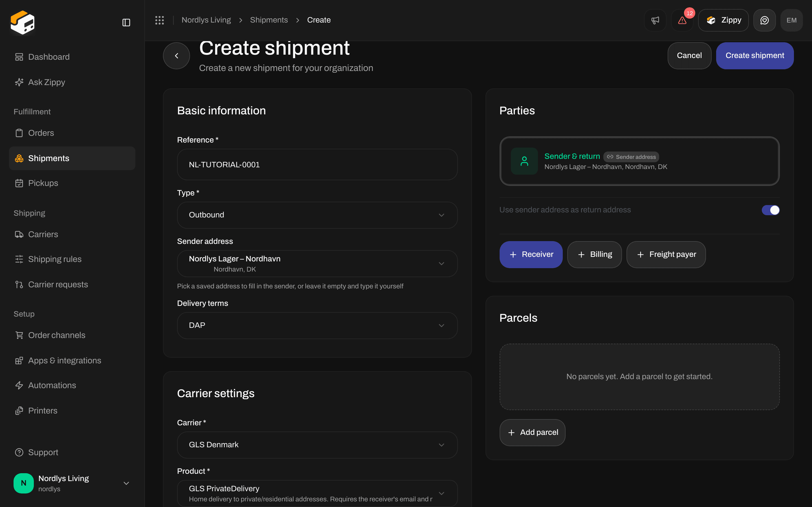Add a Receiver party

[531, 255]
